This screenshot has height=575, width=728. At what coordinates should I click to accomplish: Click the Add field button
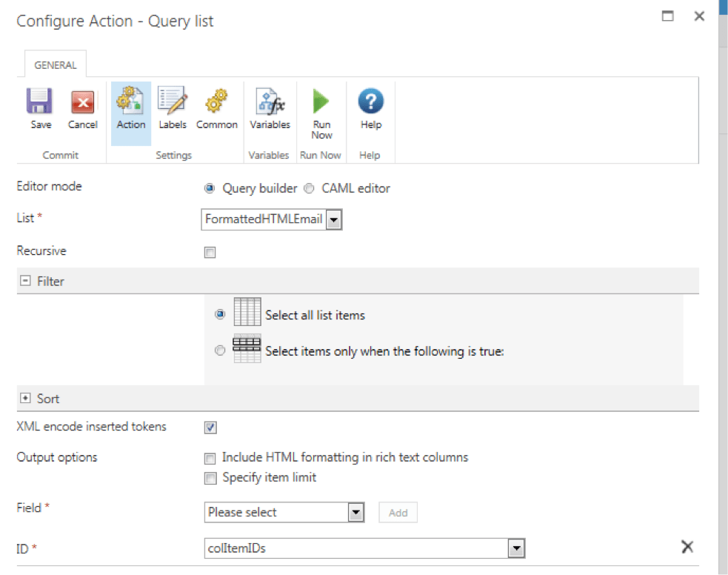(x=398, y=512)
